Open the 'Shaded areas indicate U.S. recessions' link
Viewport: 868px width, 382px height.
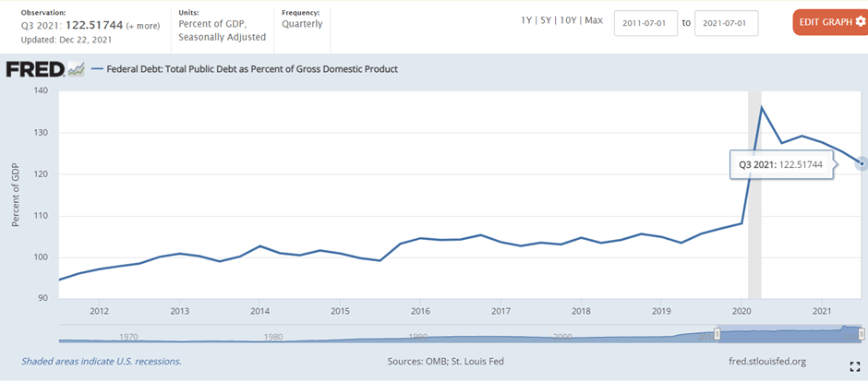pos(102,361)
